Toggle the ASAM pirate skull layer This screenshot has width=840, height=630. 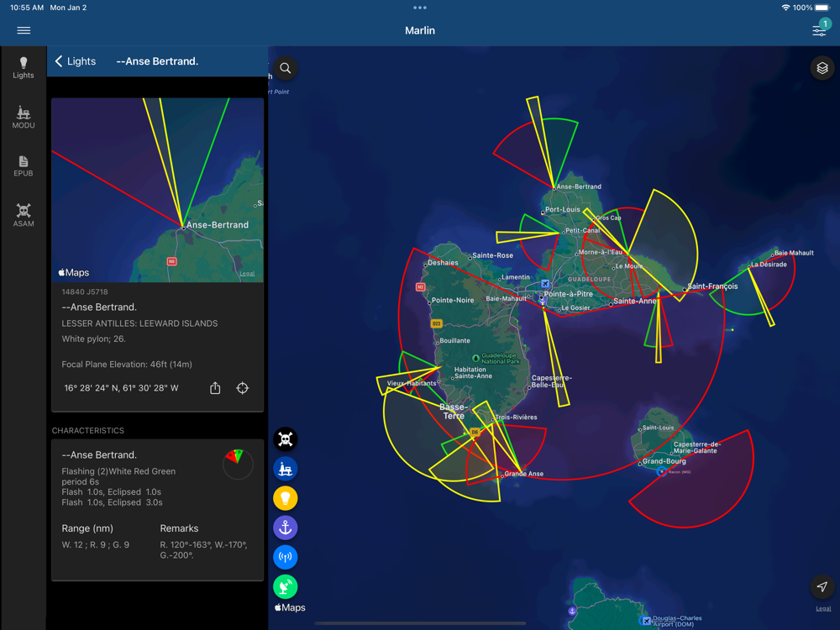(286, 439)
